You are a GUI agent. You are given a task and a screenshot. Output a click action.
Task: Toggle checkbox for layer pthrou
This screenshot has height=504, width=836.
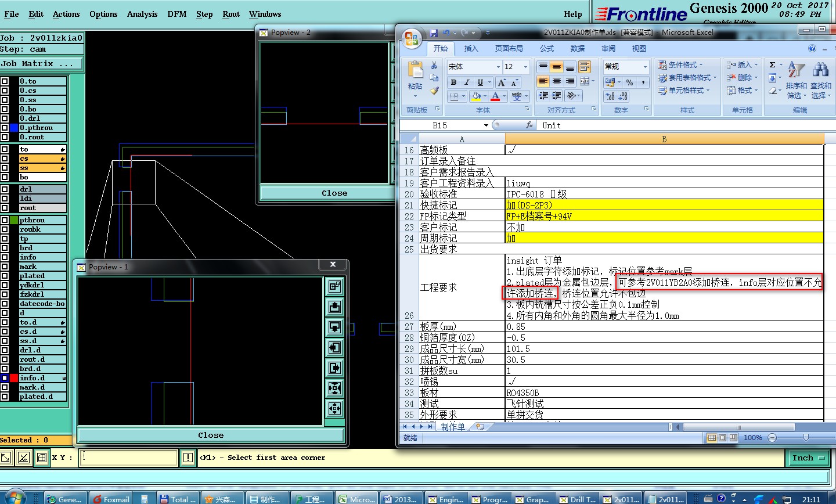coord(5,220)
